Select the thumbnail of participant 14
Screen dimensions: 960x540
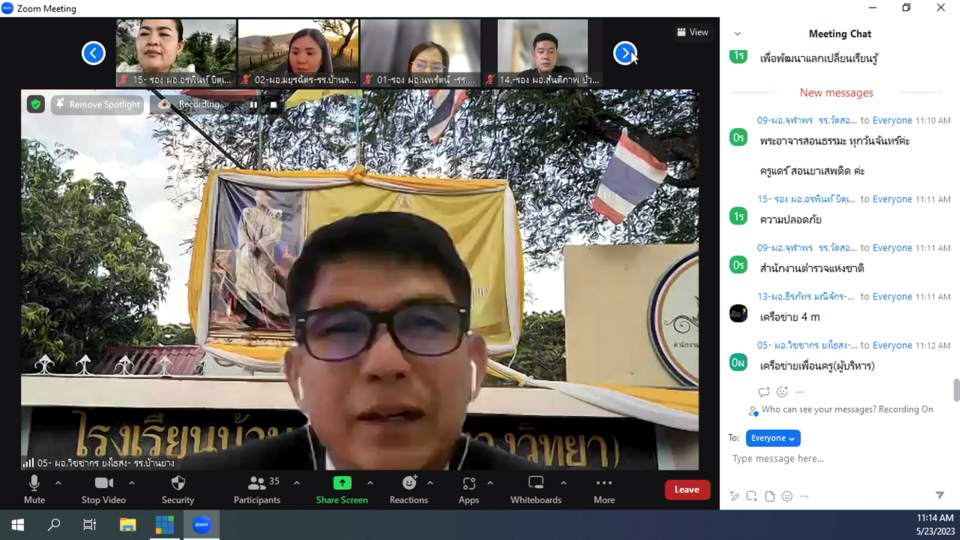pyautogui.click(x=543, y=53)
